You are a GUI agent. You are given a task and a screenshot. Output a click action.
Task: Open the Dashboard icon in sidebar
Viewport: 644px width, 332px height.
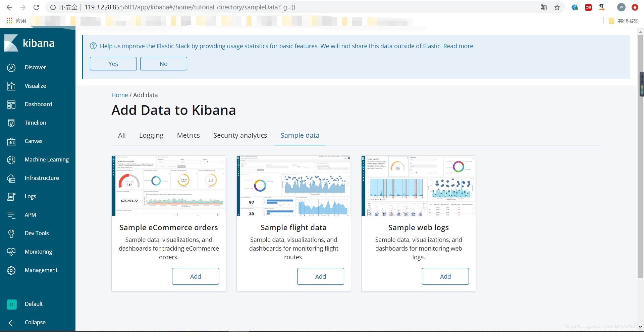click(x=11, y=105)
